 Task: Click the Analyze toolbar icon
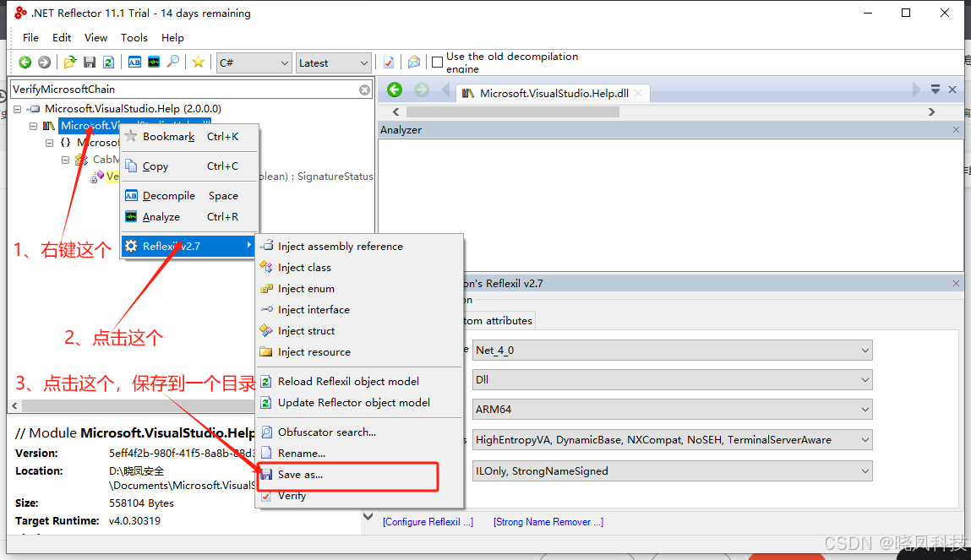[154, 62]
